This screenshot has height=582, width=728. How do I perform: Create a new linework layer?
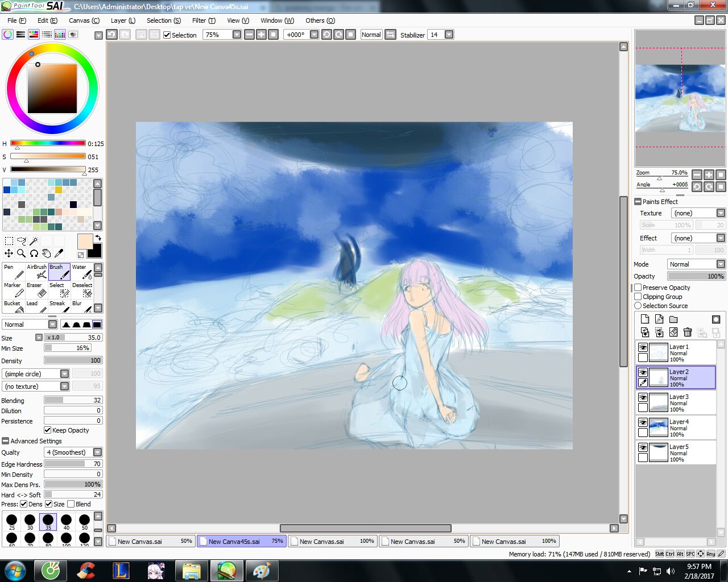pos(659,319)
